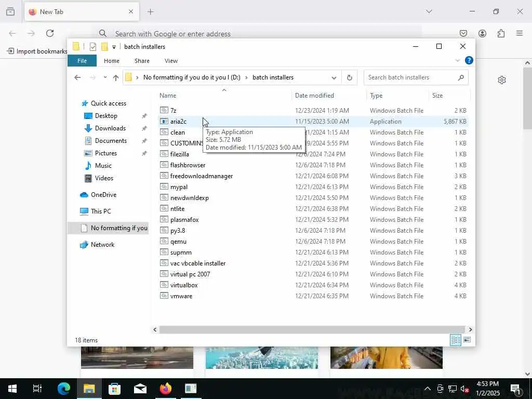Switch to details view layout icon
The height and width of the screenshot is (399, 532).
tap(455, 340)
